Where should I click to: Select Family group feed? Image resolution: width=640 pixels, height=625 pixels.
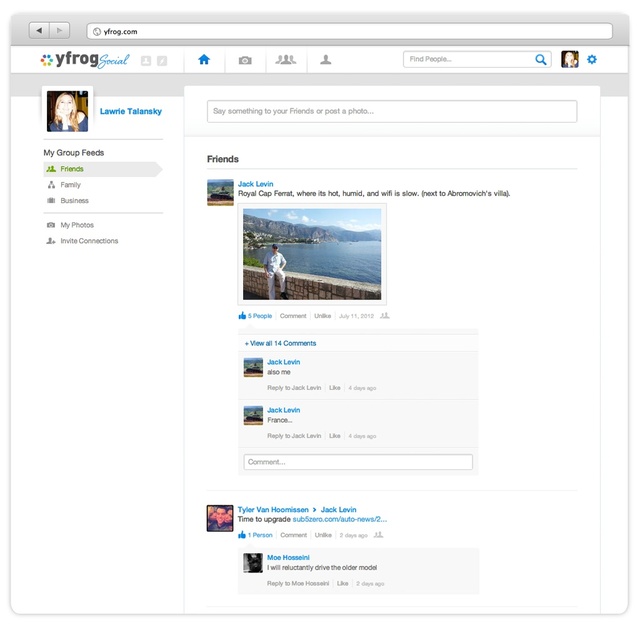tap(70, 185)
